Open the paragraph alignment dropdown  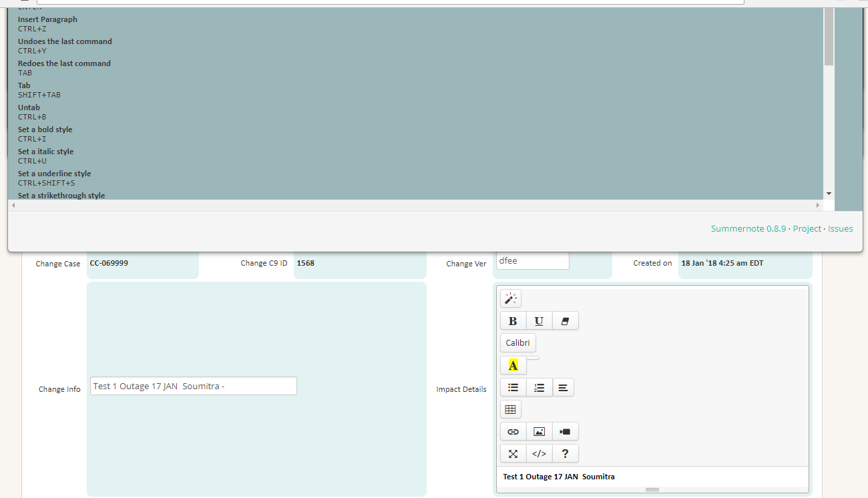coord(564,387)
